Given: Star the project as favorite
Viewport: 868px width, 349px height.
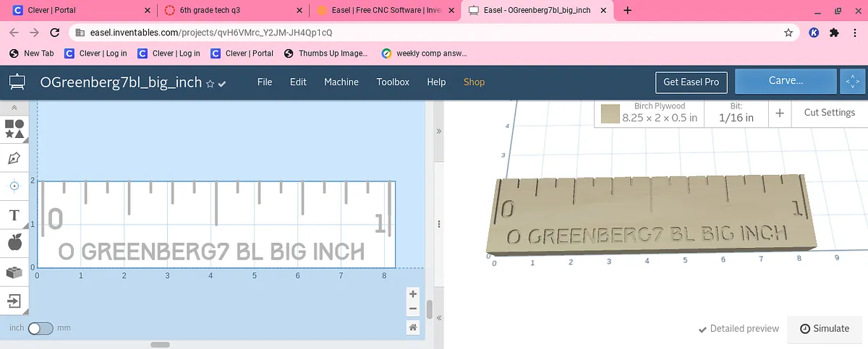Looking at the screenshot, I should (210, 84).
